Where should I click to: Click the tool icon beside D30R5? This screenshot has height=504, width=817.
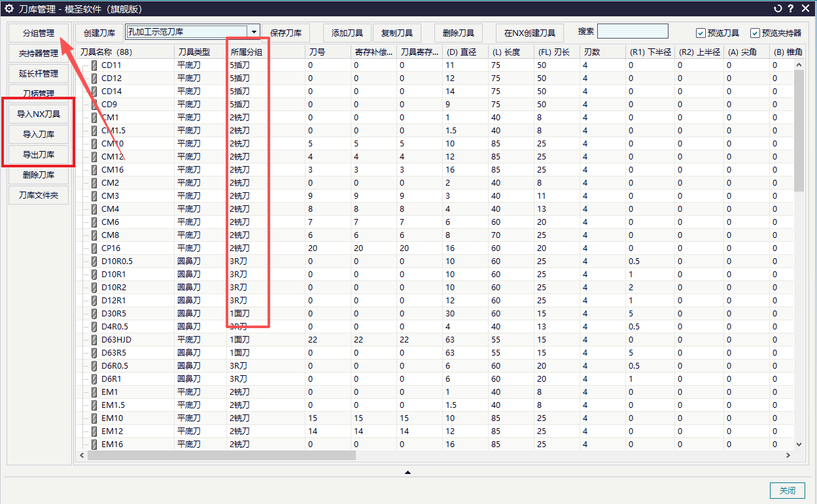point(94,314)
